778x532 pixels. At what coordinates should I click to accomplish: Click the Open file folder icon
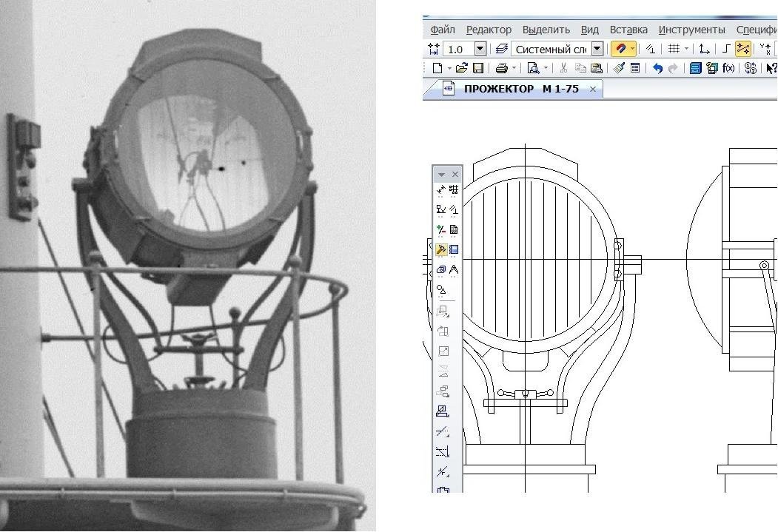click(x=462, y=69)
